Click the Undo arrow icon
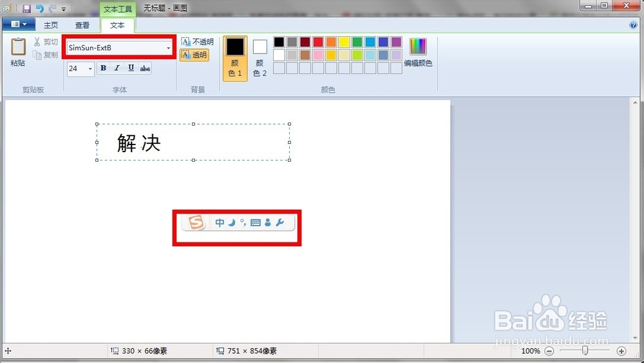 coord(39,8)
